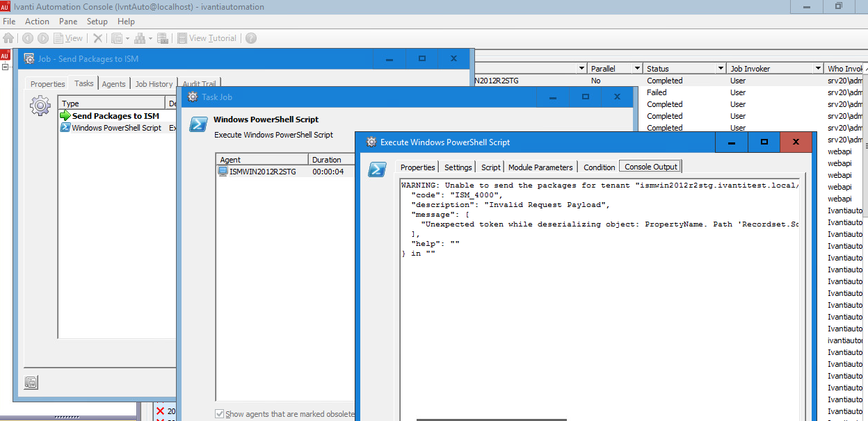Open the View Tutorial film icon
Screen dimensions: 868x421
(183, 38)
